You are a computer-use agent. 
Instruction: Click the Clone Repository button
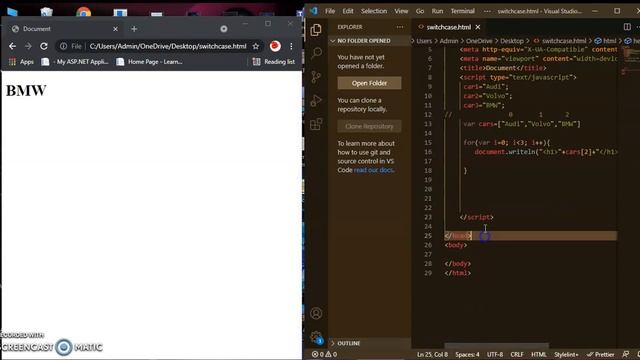click(x=369, y=127)
